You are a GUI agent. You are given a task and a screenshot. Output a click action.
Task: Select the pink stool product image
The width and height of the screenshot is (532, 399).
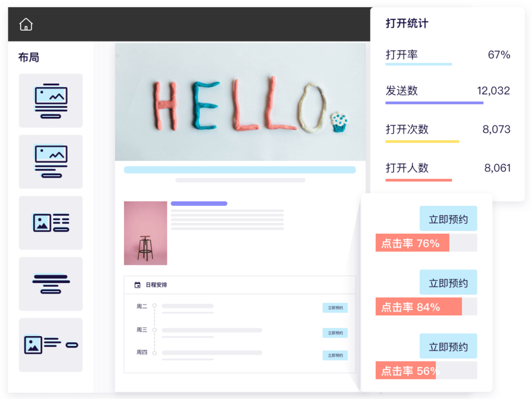[145, 233]
